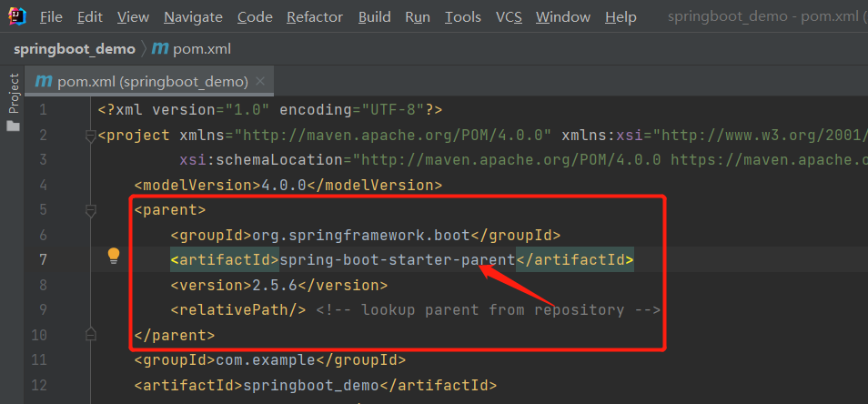This screenshot has height=404, width=868.
Task: Open the Refactor menu
Action: click(x=315, y=17)
